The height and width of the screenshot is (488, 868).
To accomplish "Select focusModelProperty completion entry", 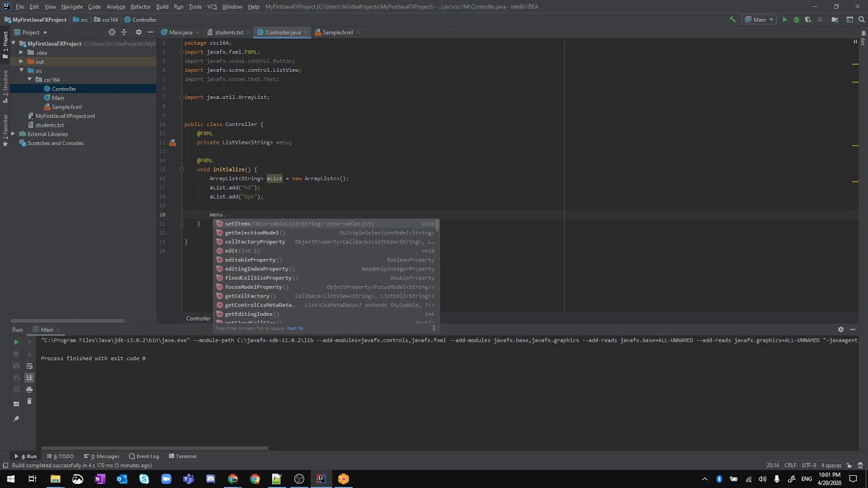I will pos(327,287).
